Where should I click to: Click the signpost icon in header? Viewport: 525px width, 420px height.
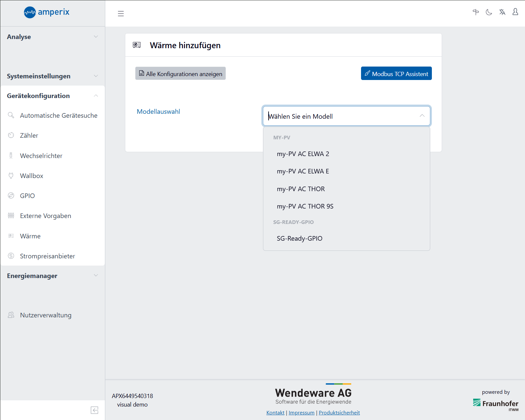coord(476,12)
